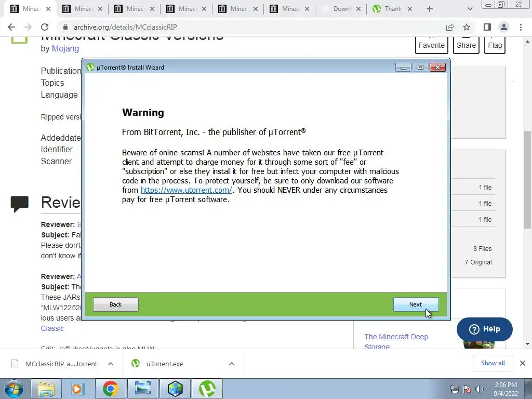Click the Warning heading in the wizard
This screenshot has height=399, width=532.
coord(143,112)
